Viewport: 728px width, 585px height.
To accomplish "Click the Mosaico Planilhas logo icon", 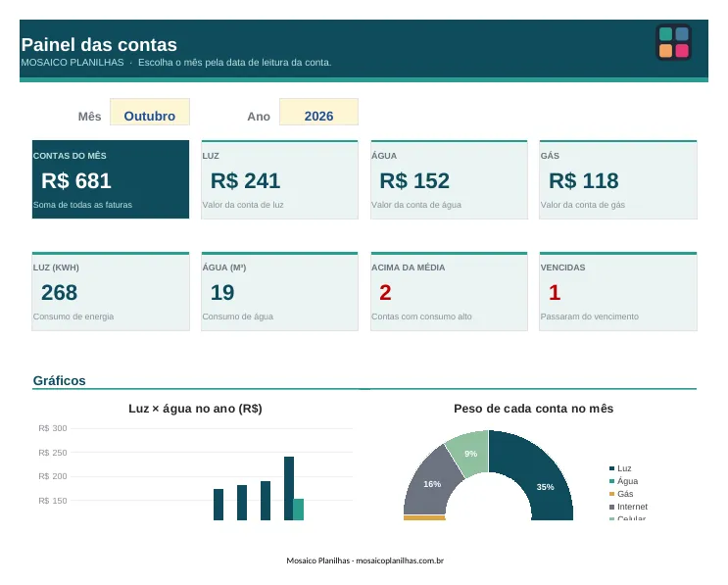I will coord(673,42).
